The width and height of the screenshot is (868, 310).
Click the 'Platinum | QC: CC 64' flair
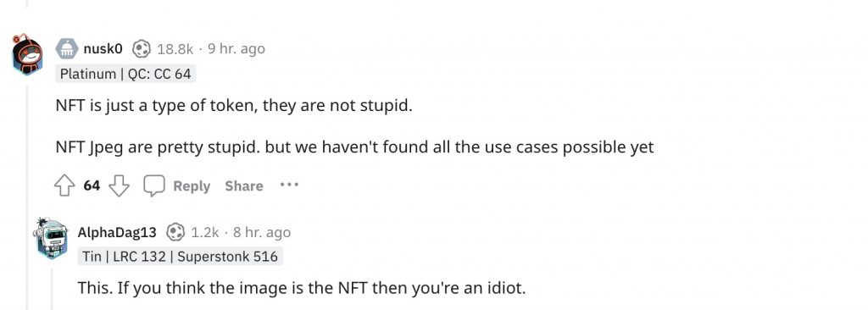[125, 74]
